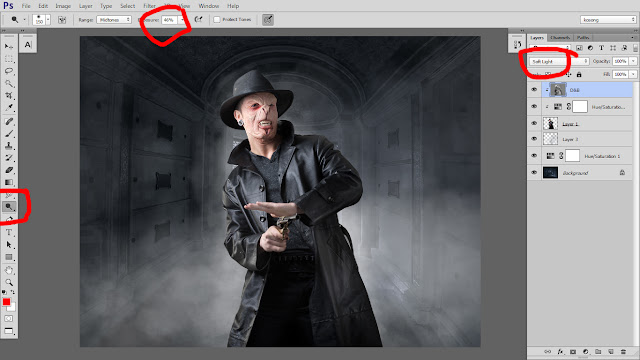
Task: Open the Soft Light blend mode dropdown
Action: pyautogui.click(x=559, y=61)
